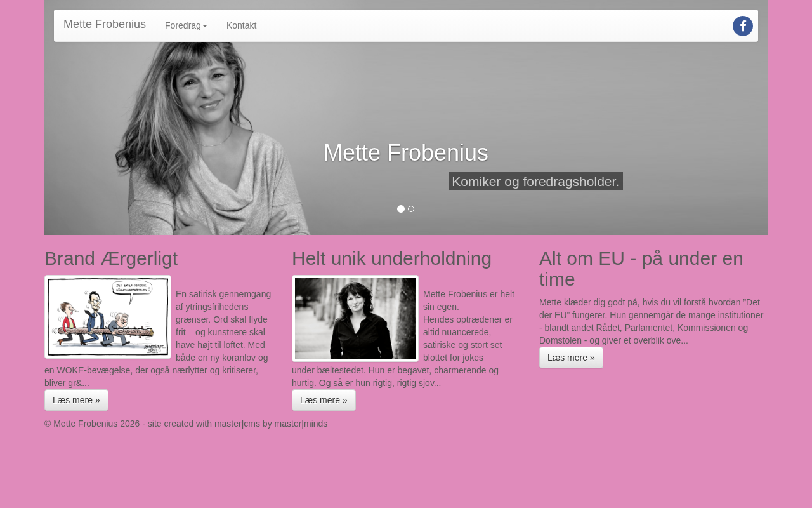Click the Brand Ærgerligt heading
812x508 pixels.
point(111,258)
